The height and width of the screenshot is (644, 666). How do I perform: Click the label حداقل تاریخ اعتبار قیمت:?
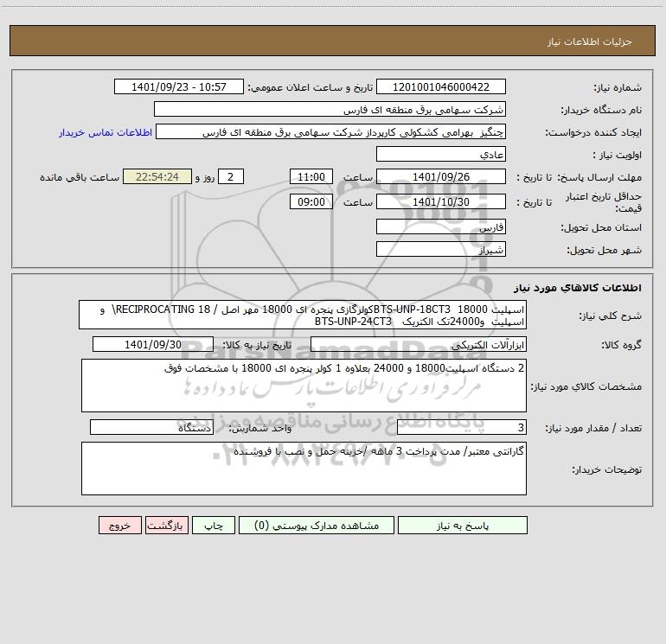(604, 202)
